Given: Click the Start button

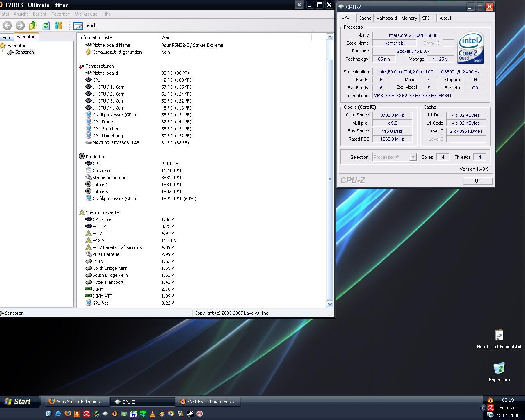Looking at the screenshot, I should coord(18,402).
